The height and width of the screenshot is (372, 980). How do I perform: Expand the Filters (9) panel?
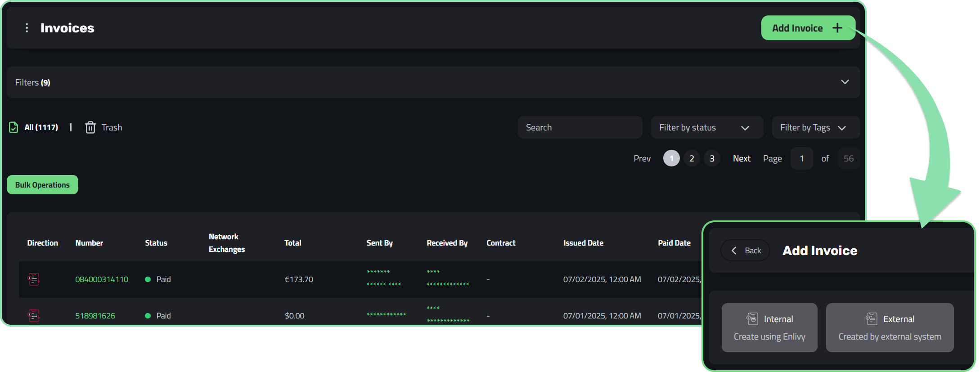(845, 82)
